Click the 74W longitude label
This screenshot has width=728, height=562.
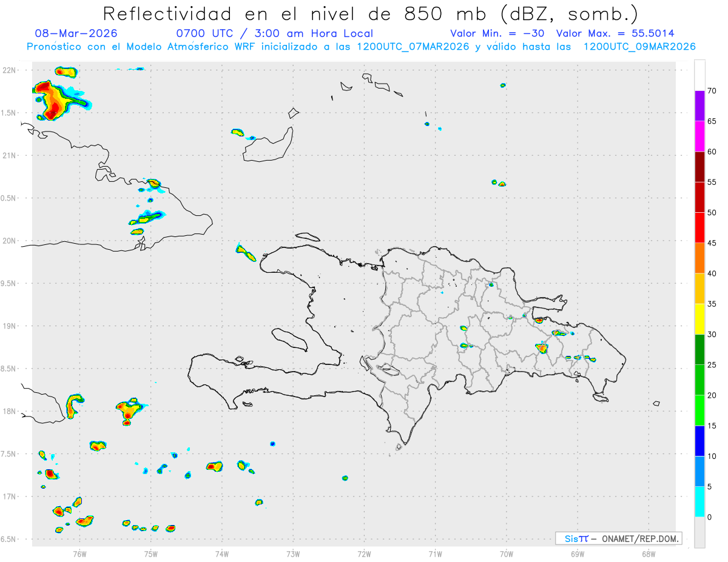(222, 554)
